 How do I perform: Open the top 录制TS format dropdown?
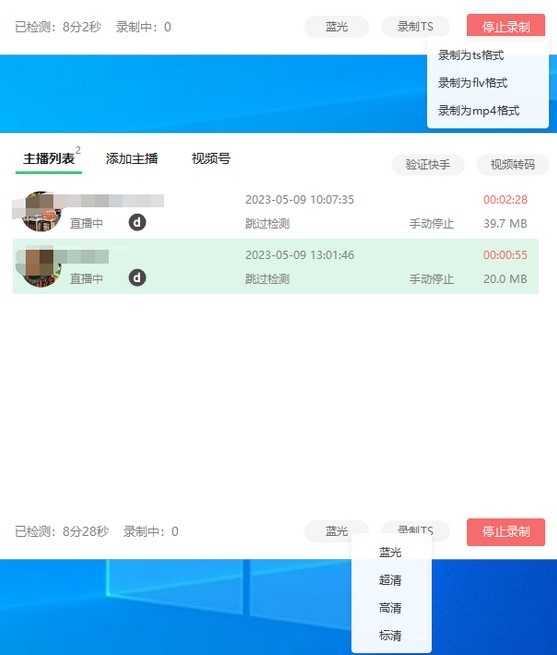click(415, 27)
